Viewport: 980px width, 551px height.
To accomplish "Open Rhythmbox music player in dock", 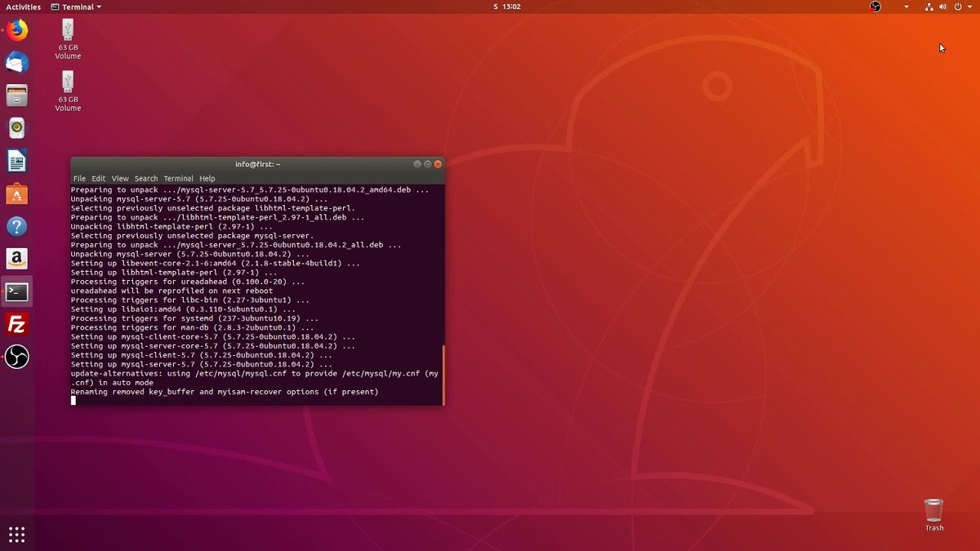I will (17, 128).
